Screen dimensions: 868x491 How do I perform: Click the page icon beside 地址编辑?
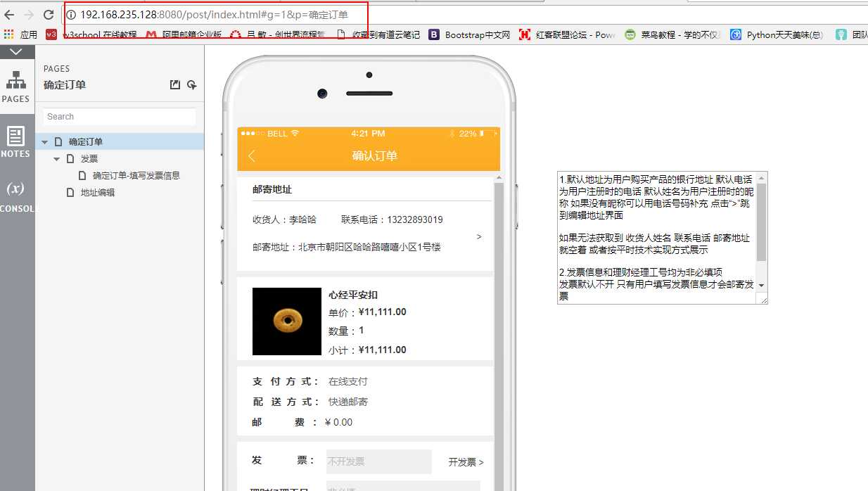click(x=70, y=193)
